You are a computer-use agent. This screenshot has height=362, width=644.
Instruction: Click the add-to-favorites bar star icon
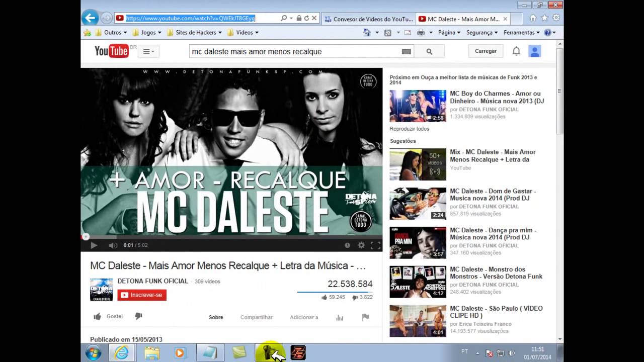point(87,33)
